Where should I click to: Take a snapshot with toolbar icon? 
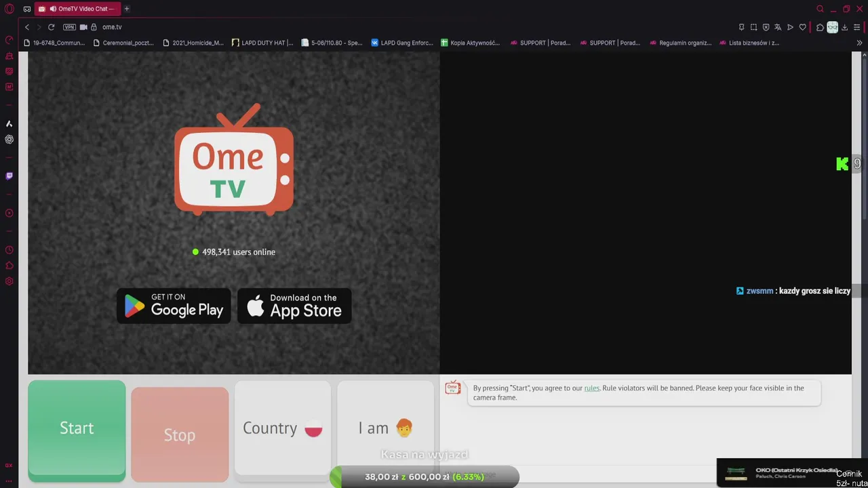click(x=753, y=27)
